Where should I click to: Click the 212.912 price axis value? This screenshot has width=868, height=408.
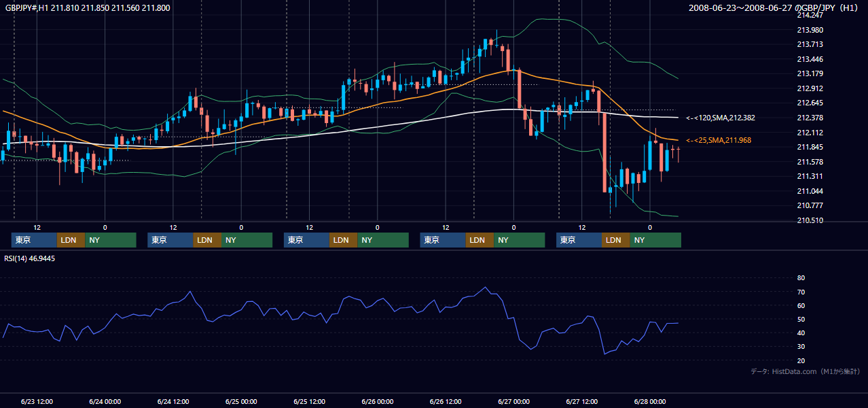(x=810, y=88)
